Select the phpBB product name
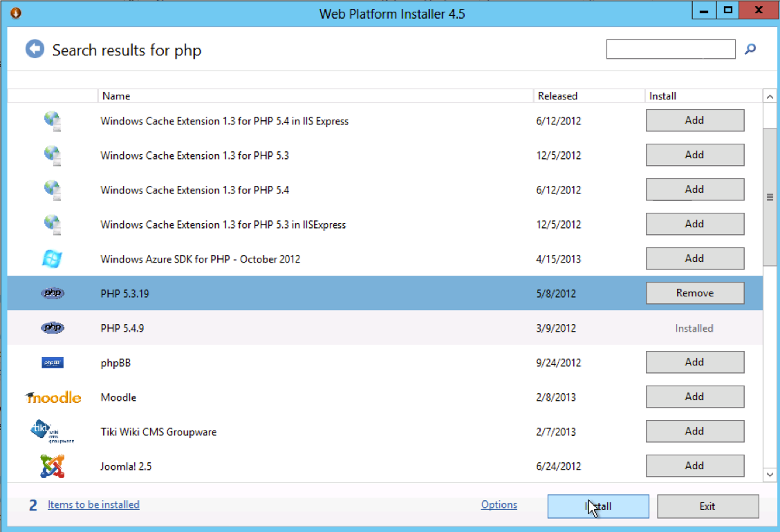Viewport: 780px width, 532px height. point(116,363)
